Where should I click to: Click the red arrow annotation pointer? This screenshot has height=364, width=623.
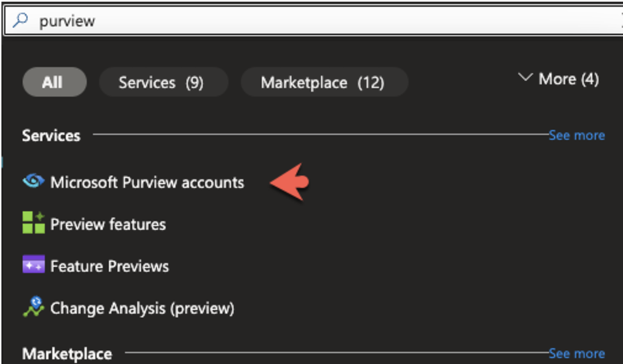coord(289,182)
